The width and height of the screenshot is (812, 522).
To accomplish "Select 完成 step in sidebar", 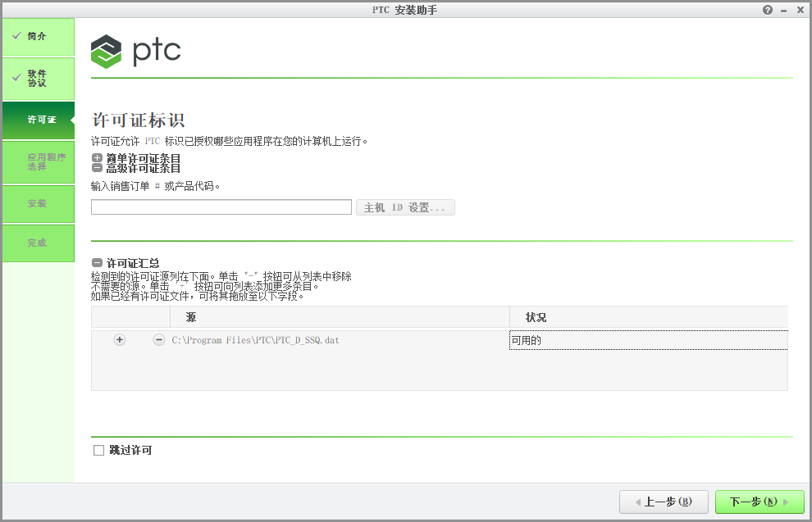I will click(x=39, y=243).
